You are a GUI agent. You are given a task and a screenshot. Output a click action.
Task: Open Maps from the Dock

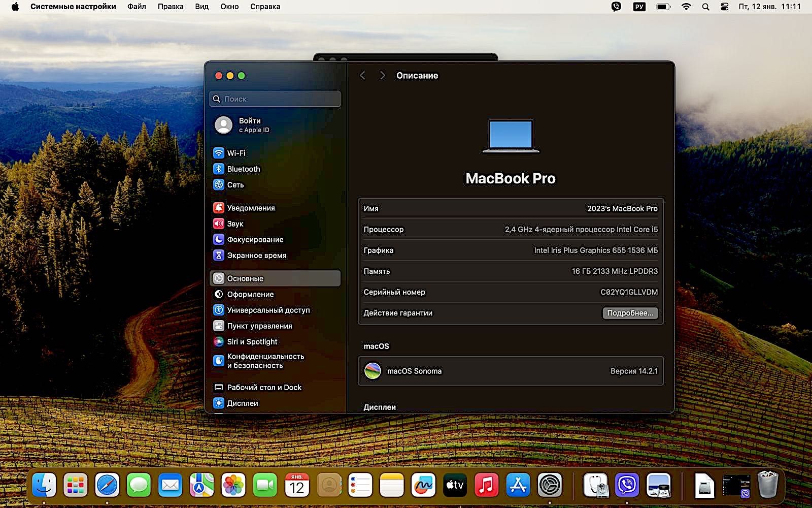[201, 486]
